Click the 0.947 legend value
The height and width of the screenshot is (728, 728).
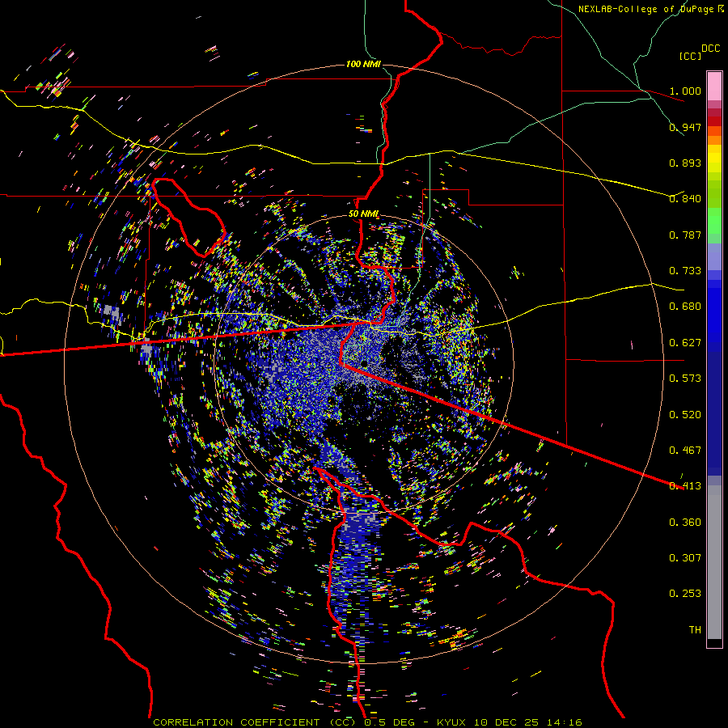[x=685, y=127]
